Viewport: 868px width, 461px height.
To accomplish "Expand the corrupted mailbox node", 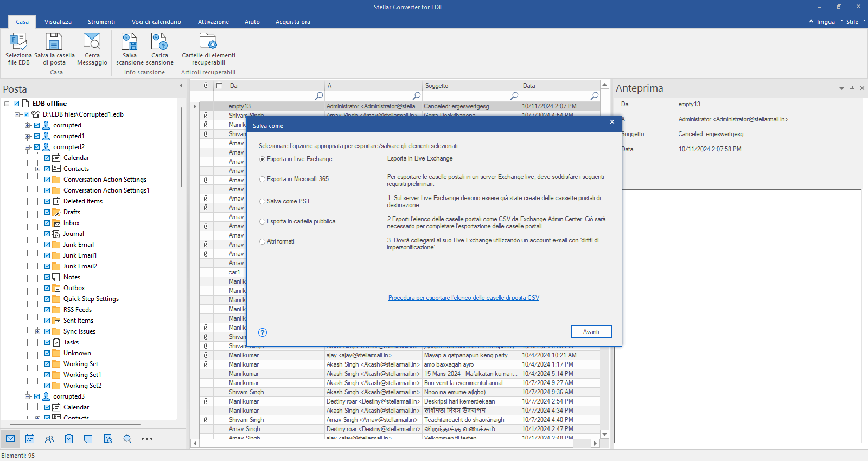I will tap(27, 125).
